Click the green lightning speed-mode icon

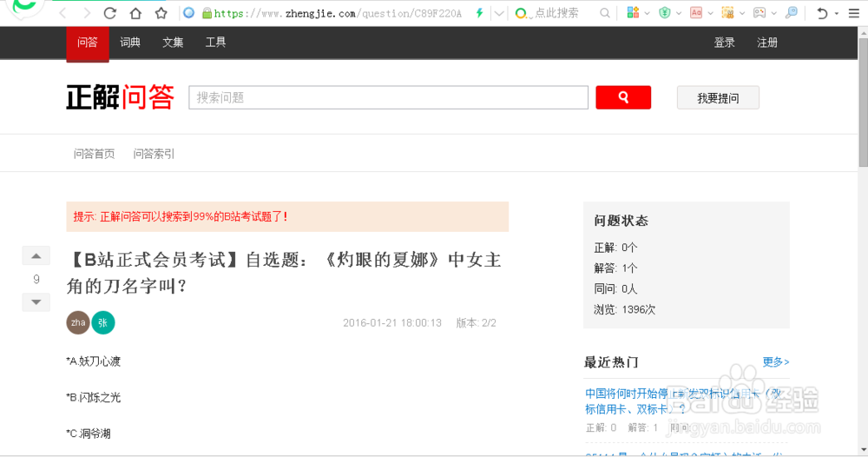pyautogui.click(x=479, y=13)
